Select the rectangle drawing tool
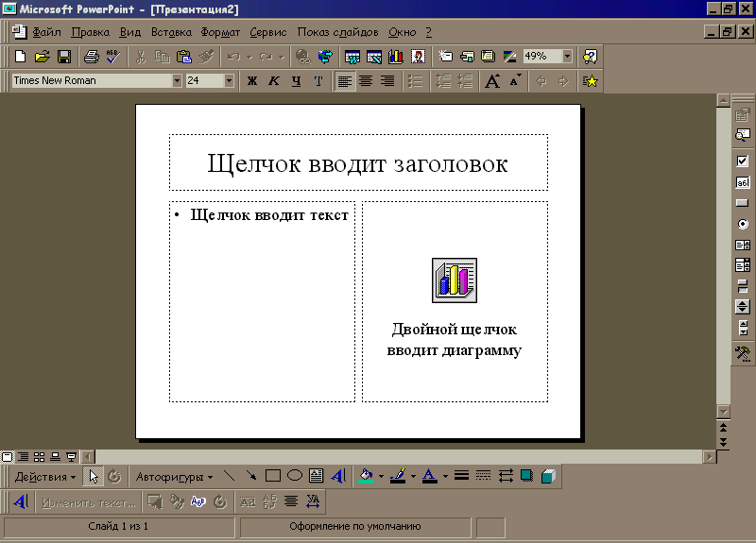 click(x=273, y=477)
